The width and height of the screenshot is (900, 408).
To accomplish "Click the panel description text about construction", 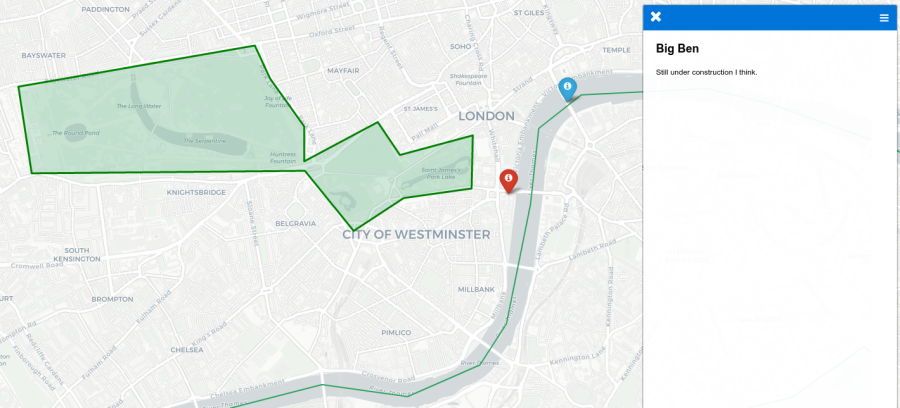I will coord(707,72).
